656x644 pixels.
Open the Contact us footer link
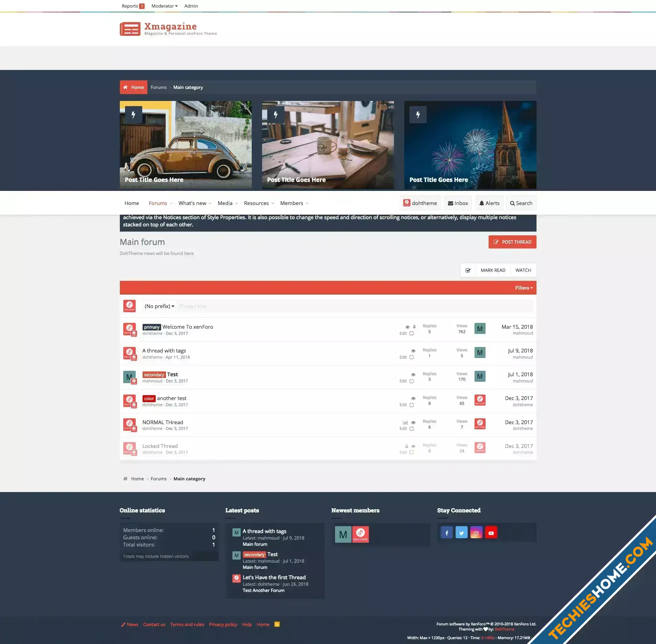[x=154, y=624]
